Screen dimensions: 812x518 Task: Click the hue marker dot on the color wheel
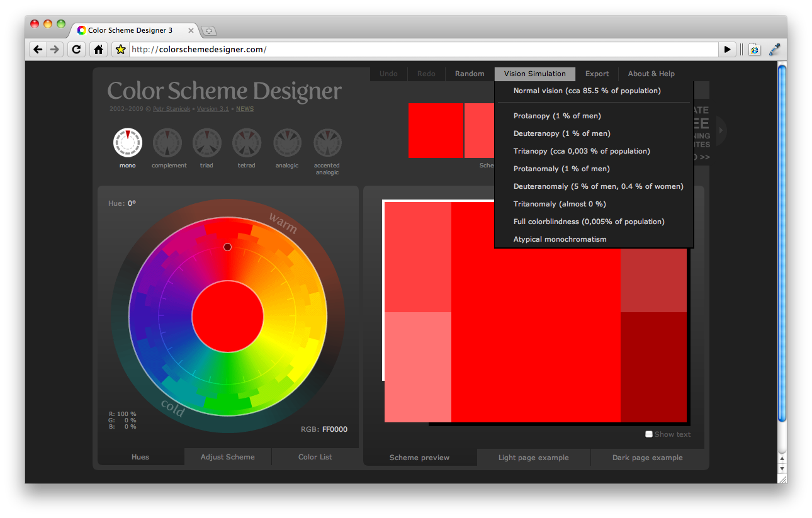click(x=228, y=247)
